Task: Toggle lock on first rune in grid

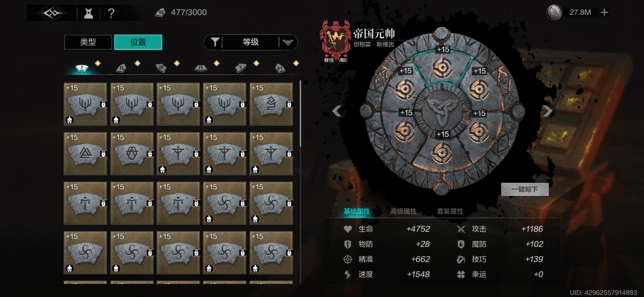Action: tap(103, 104)
